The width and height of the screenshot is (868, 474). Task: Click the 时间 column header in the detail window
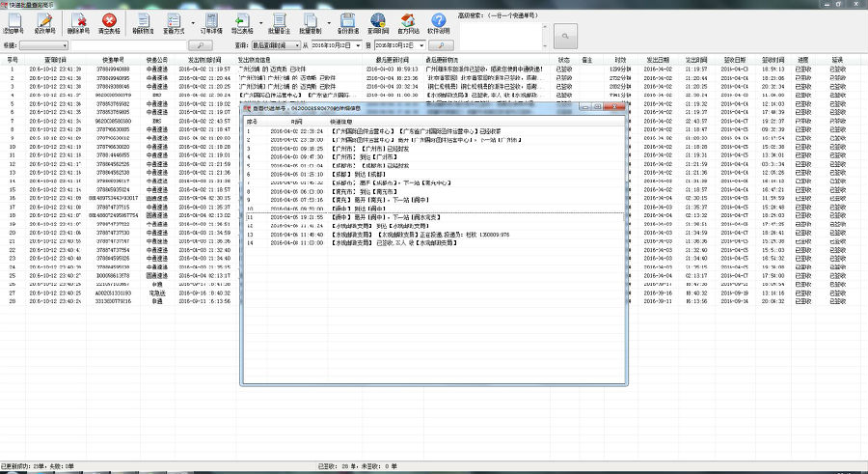pyautogui.click(x=297, y=122)
